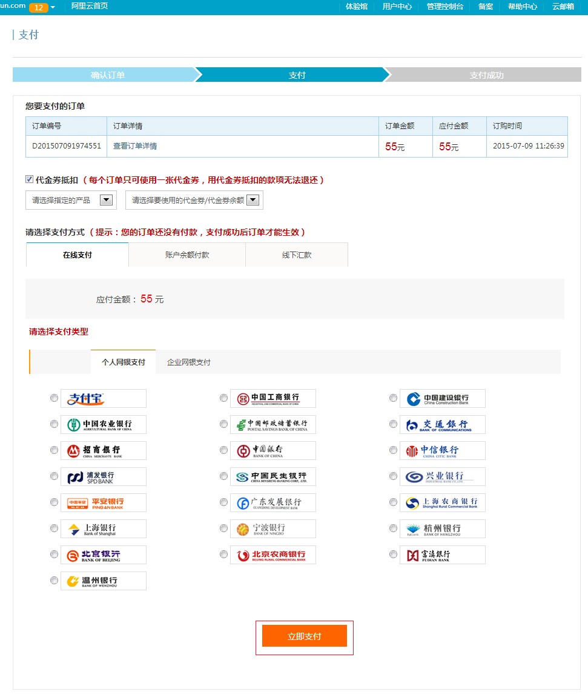Click the 立即支付 payment button
The width and height of the screenshot is (588, 700).
click(305, 637)
